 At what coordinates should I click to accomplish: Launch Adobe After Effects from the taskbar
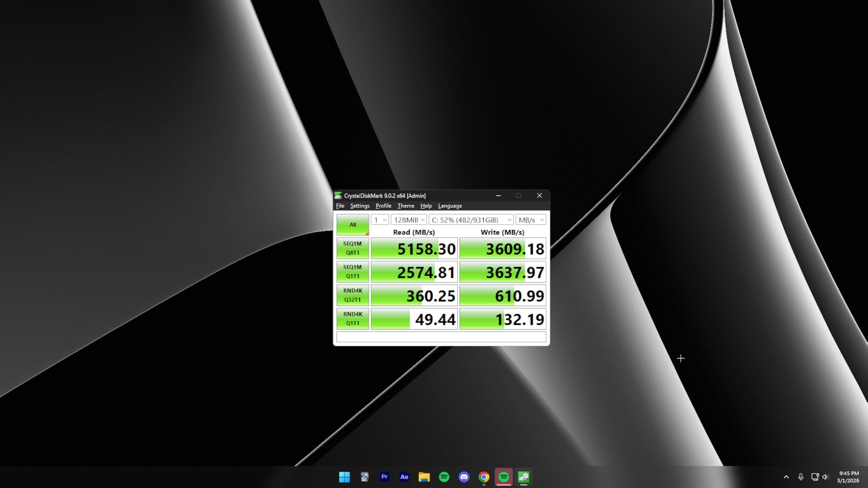click(404, 477)
